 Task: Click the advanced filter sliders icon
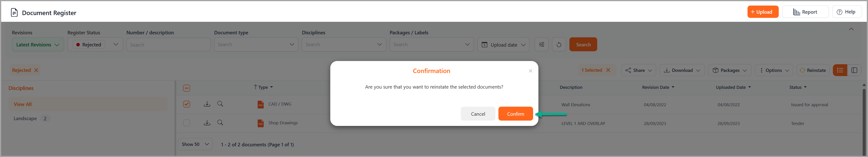pyautogui.click(x=541, y=45)
